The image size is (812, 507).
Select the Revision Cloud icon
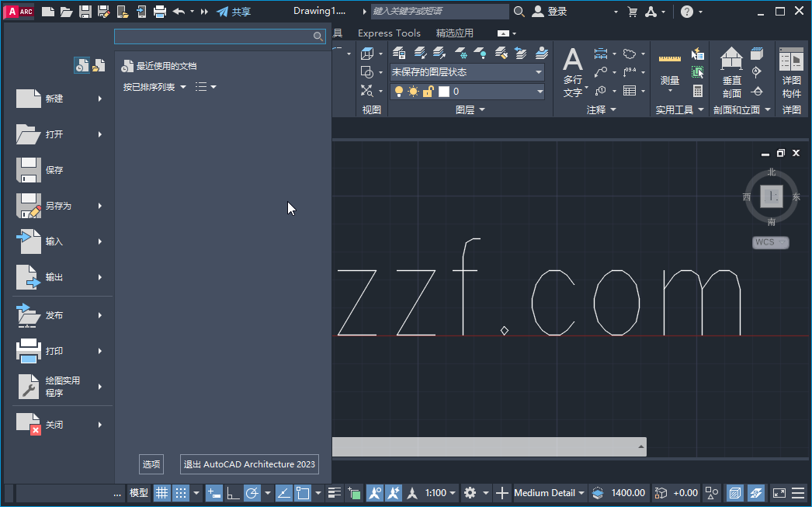(x=628, y=53)
